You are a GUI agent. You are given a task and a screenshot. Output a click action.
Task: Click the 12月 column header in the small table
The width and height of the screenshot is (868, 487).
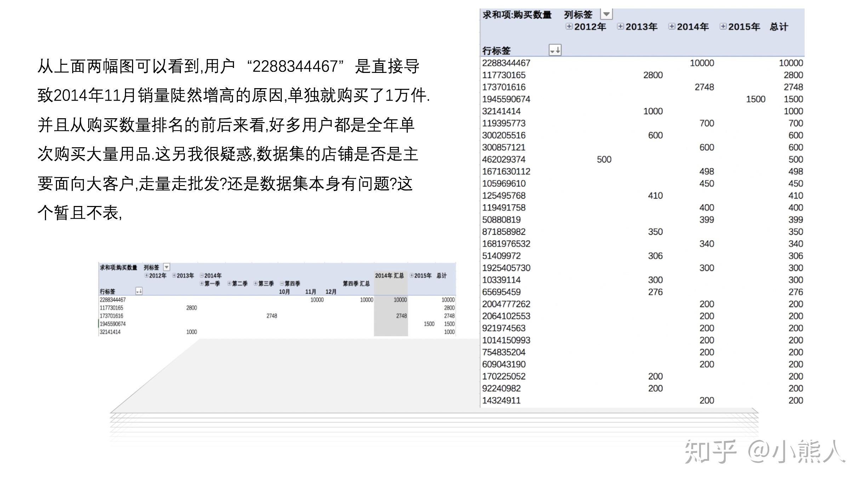point(331,292)
